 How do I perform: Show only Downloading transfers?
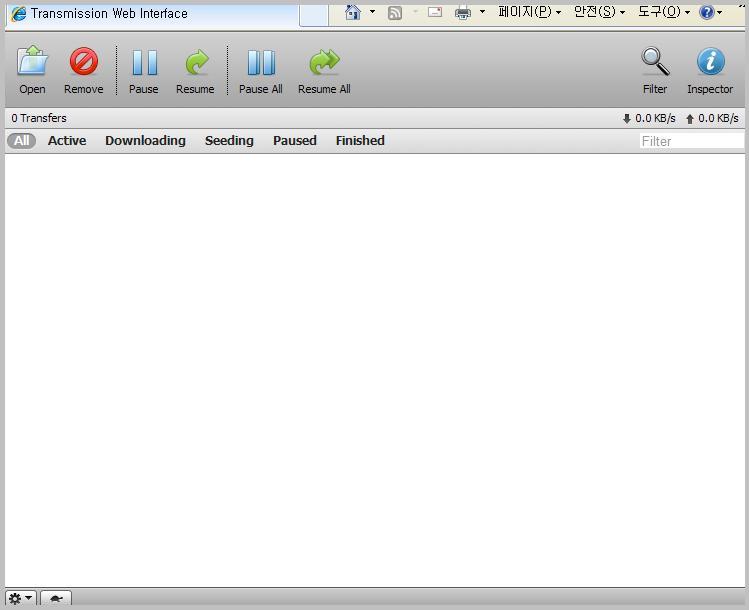(145, 140)
